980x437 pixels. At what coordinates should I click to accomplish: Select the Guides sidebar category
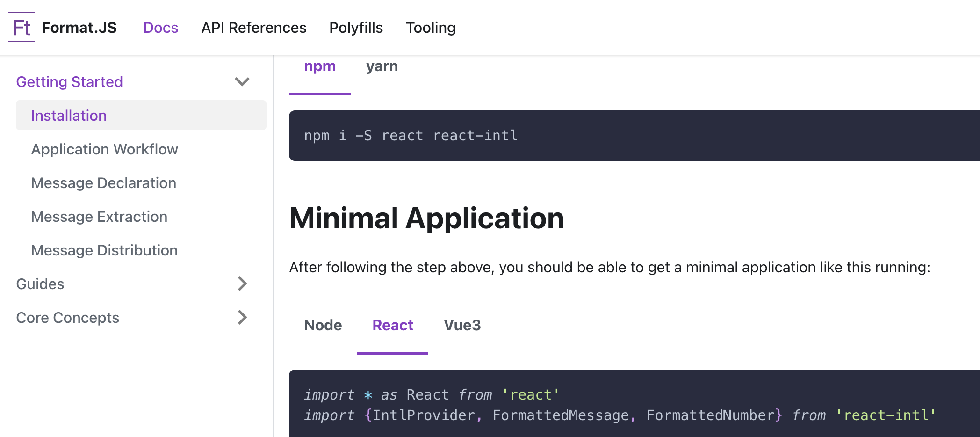(40, 284)
